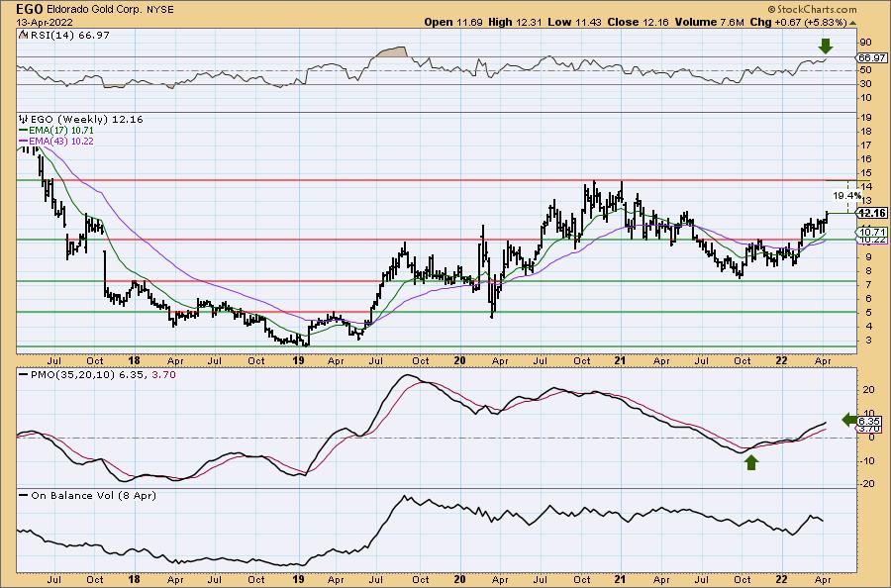The width and height of the screenshot is (891, 588).
Task: Open the StockCharts.com copyright link
Action: pyautogui.click(x=812, y=9)
